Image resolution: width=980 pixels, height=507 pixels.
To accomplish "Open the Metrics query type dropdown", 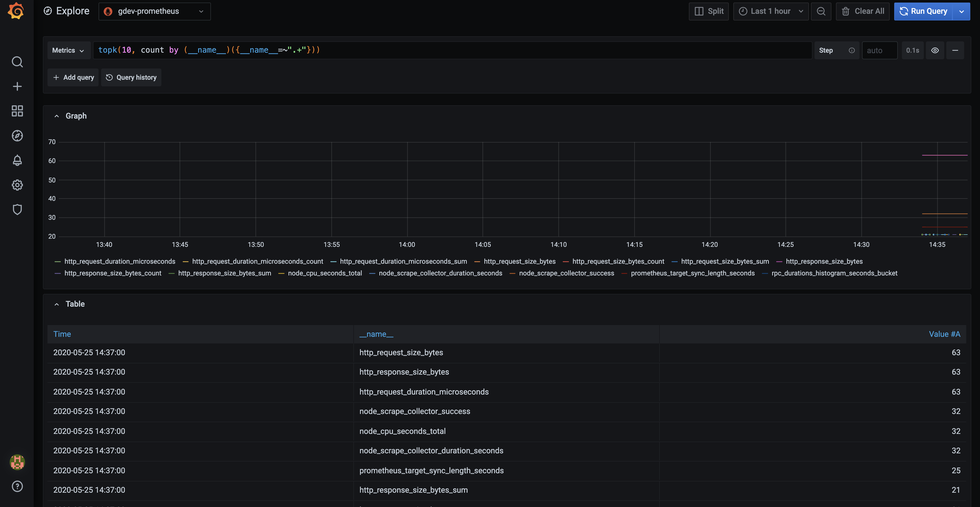I will (x=68, y=50).
